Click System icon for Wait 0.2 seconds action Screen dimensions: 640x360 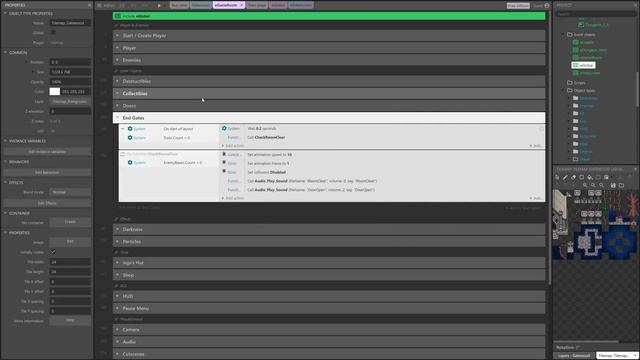coord(224,128)
